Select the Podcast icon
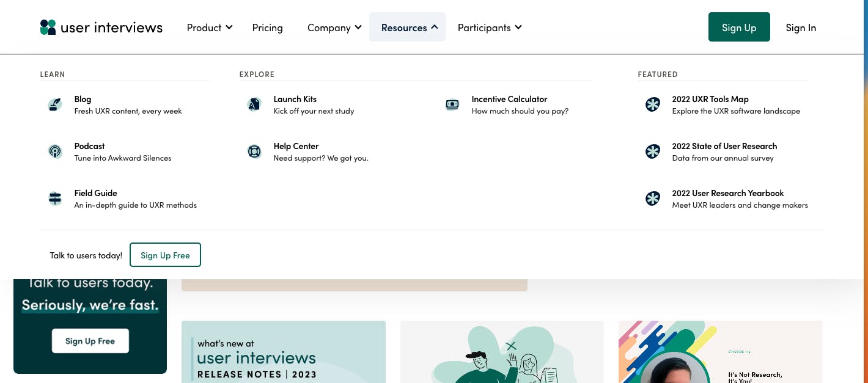This screenshot has height=383, width=868. pos(55,151)
